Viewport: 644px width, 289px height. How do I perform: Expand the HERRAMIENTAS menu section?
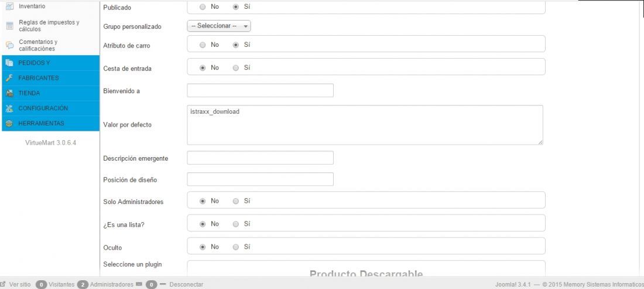tap(50, 123)
